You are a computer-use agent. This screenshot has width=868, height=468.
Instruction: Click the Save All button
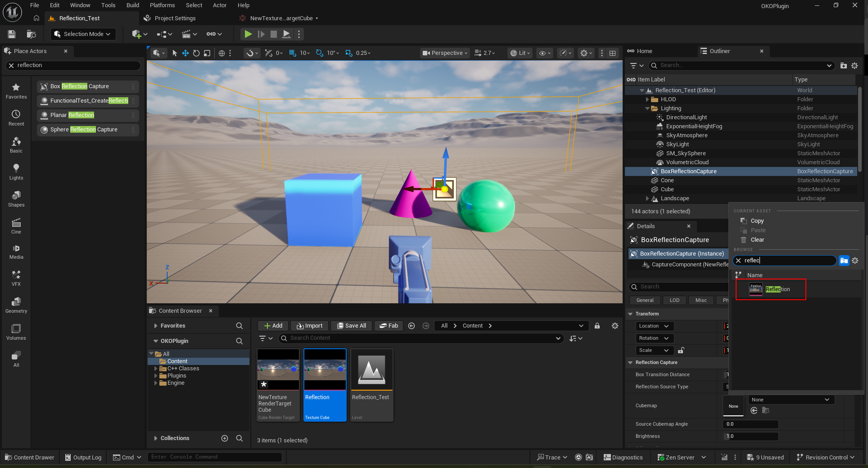(x=352, y=326)
